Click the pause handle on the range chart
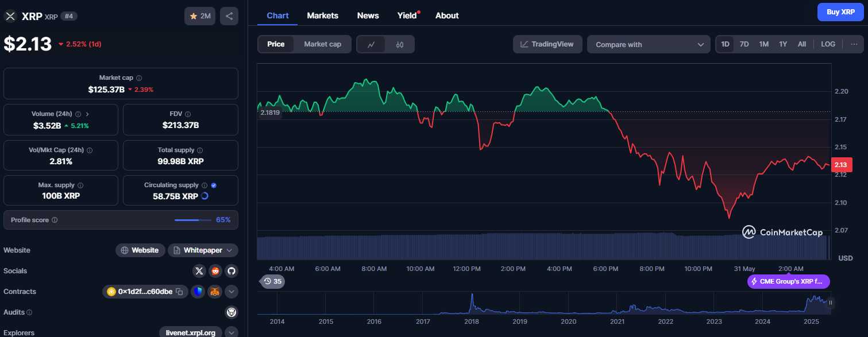Screen dimensions: 868x337 coord(830,303)
